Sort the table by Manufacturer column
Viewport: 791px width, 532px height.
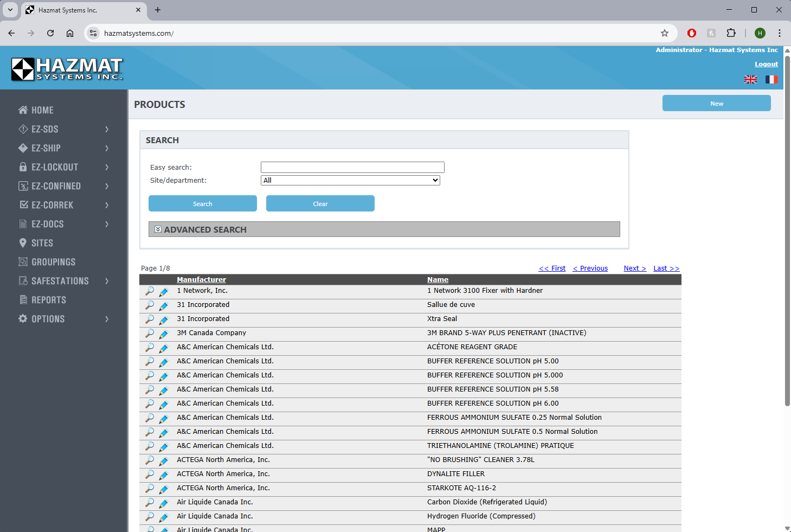pyautogui.click(x=201, y=280)
